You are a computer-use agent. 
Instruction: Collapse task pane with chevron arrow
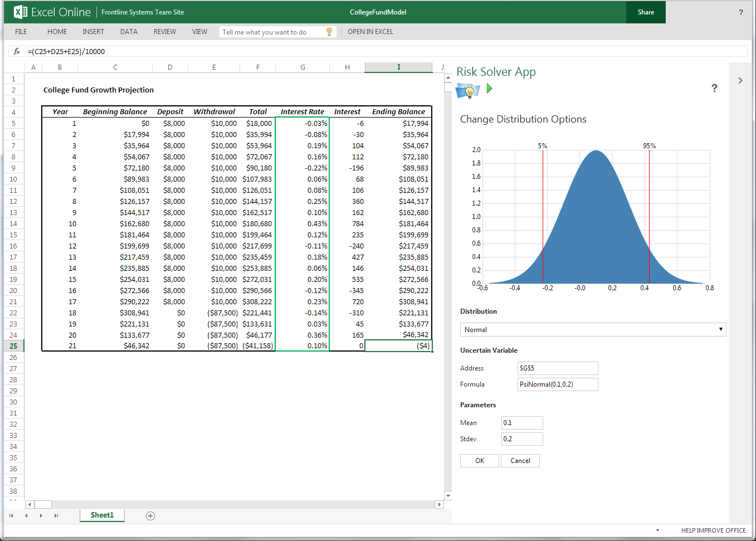click(740, 81)
